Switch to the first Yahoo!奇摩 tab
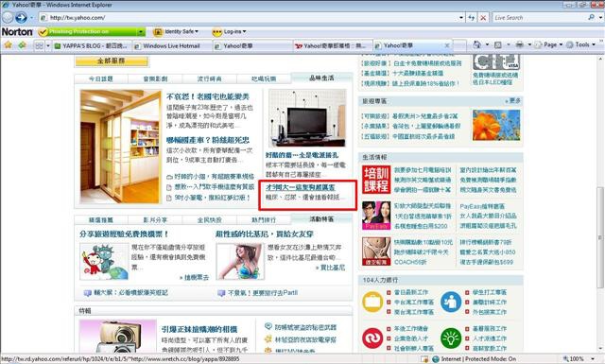The height and width of the screenshot is (364, 605). coord(252,45)
